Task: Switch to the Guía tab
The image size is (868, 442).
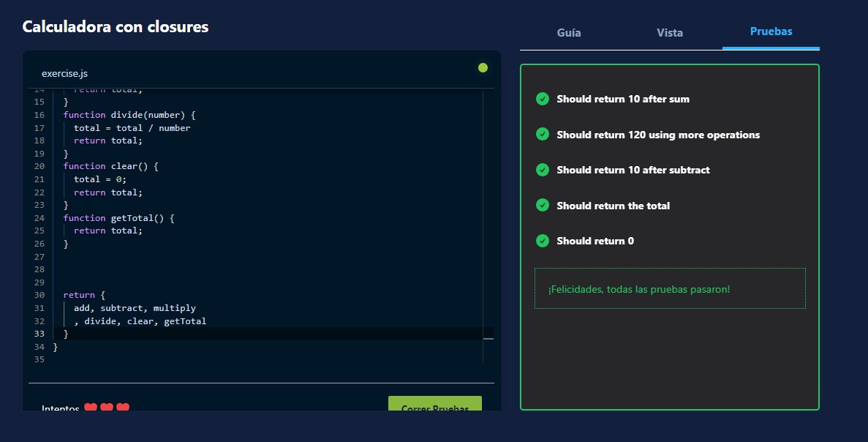Action: pyautogui.click(x=568, y=33)
